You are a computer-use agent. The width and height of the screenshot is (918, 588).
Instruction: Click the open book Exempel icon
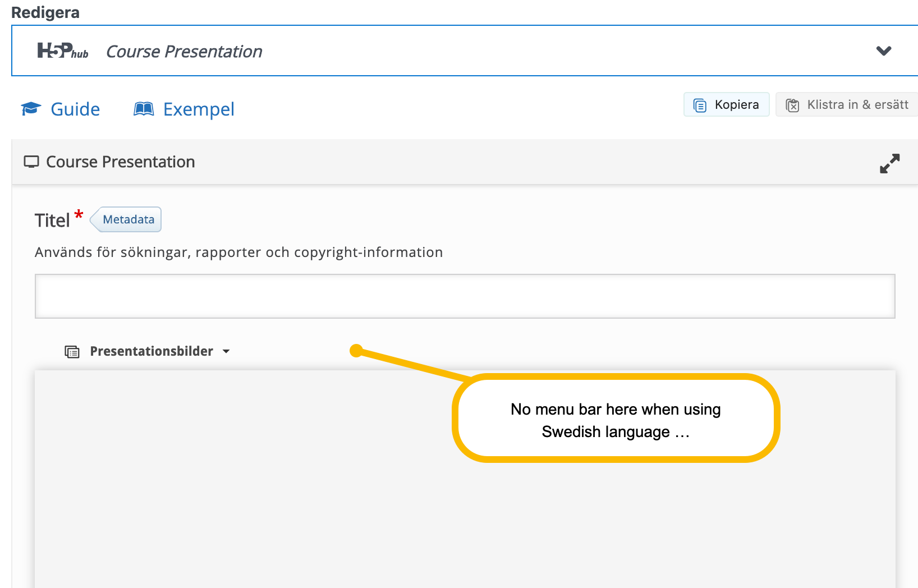[x=144, y=108]
